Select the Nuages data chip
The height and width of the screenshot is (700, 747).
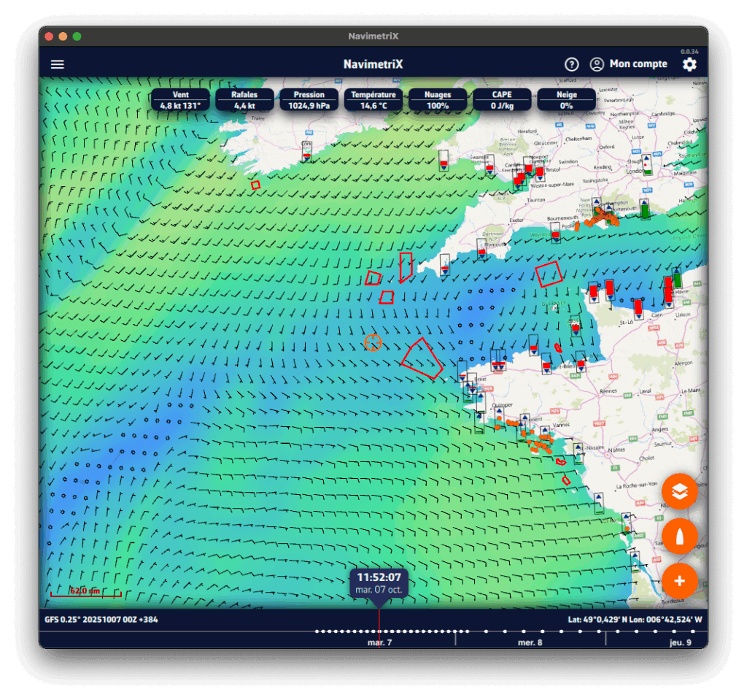[x=438, y=100]
